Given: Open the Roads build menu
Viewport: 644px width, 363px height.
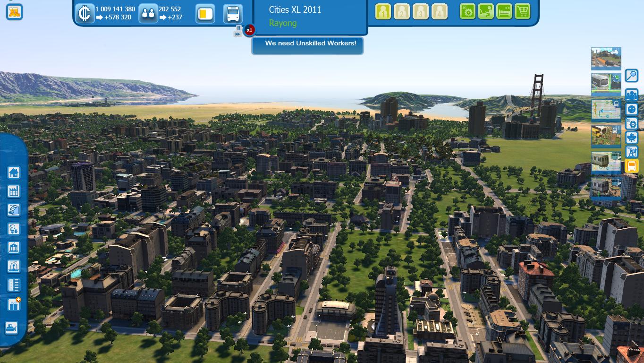Looking at the screenshot, I should (14, 285).
